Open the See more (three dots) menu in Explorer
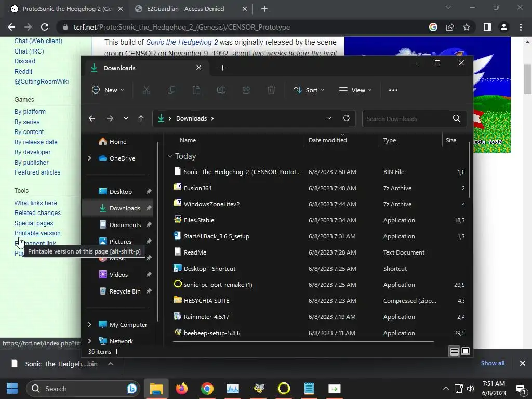The height and width of the screenshot is (399, 532). (x=393, y=90)
